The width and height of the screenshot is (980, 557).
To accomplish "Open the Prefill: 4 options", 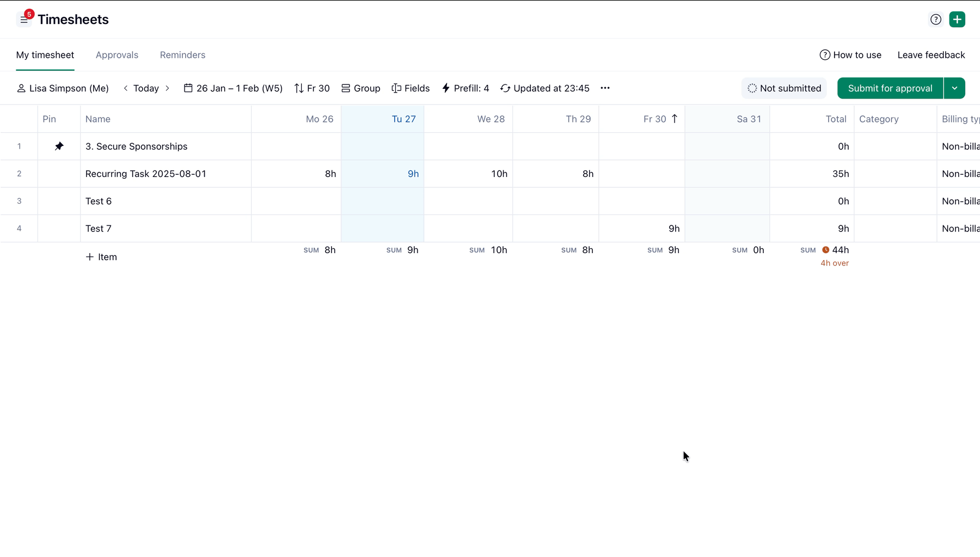I will click(x=465, y=88).
